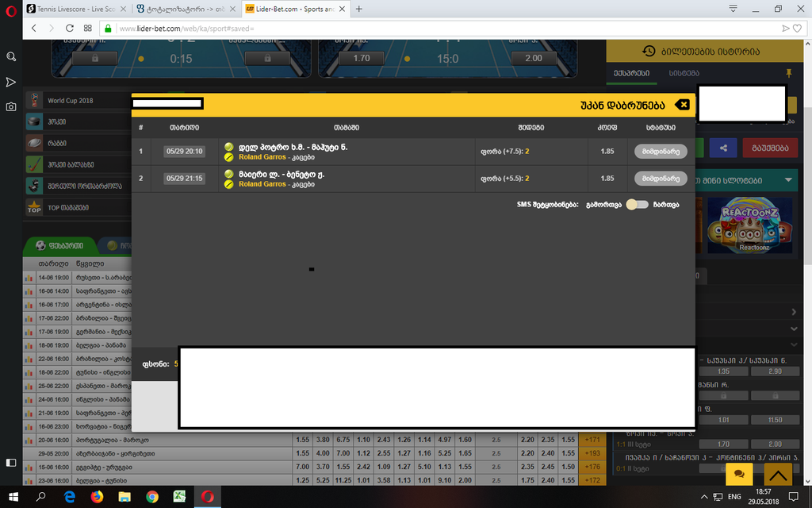Open File Explorer from the taskbar
This screenshot has height=508, width=812.
(124, 497)
